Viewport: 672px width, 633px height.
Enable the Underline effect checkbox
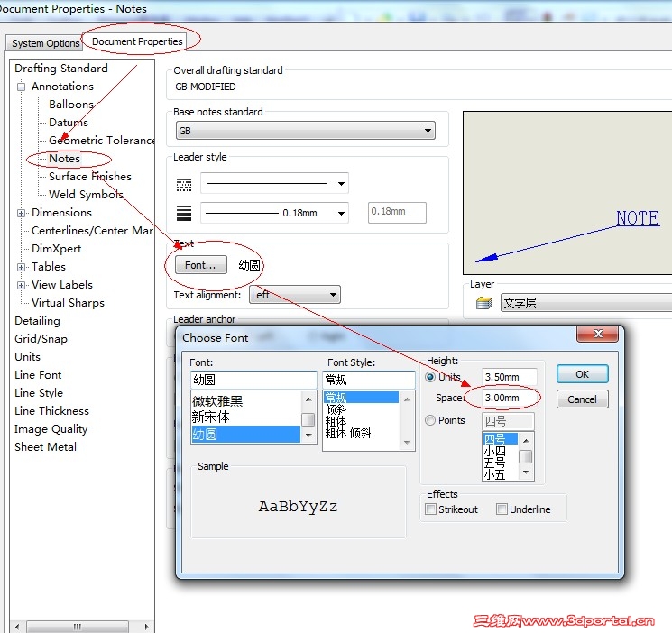point(502,509)
